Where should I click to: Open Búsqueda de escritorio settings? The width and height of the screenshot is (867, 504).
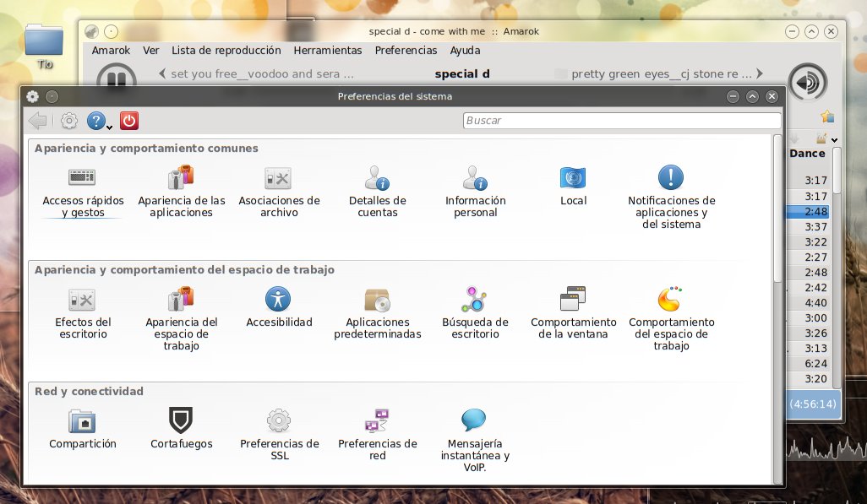click(476, 313)
